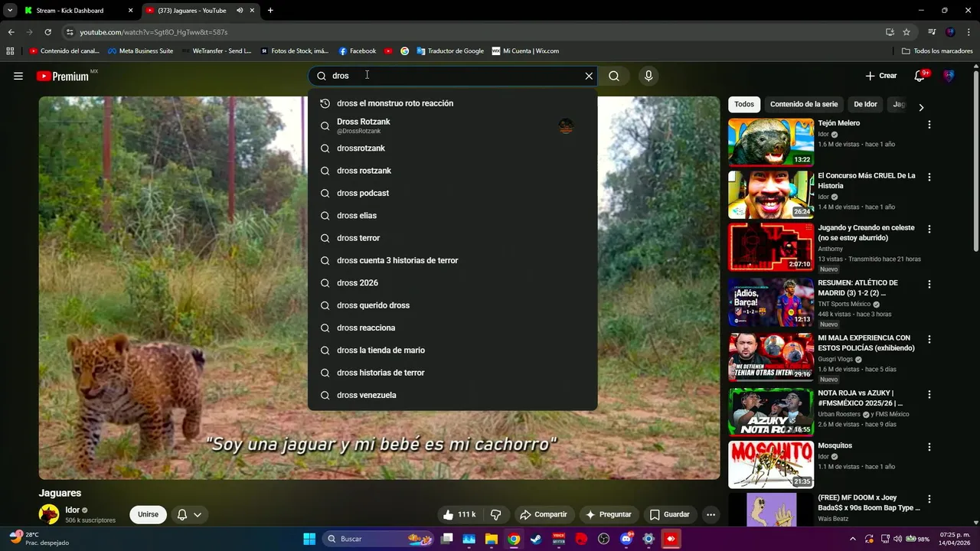
Task: Open 'El Concurso Más CRUEL De La Historia' title
Action: pos(867,181)
